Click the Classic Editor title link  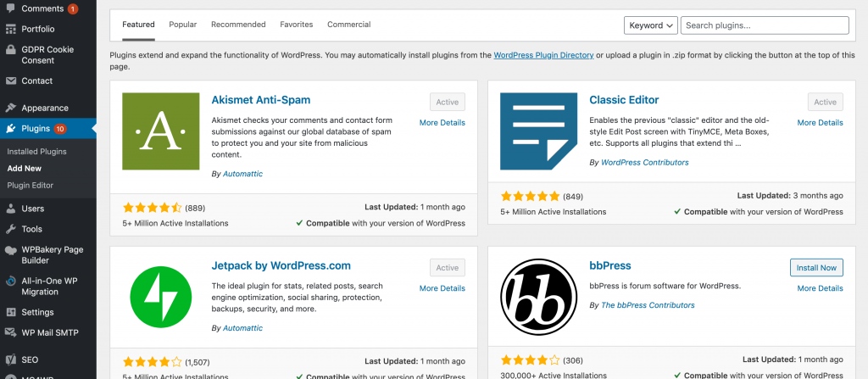(625, 100)
